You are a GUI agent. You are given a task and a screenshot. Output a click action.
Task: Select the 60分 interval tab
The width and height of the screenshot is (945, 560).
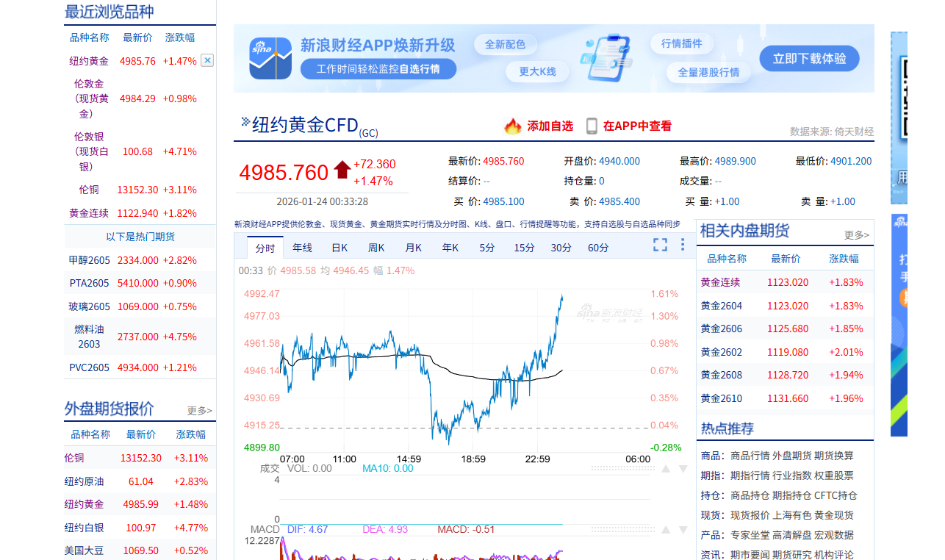coord(598,248)
